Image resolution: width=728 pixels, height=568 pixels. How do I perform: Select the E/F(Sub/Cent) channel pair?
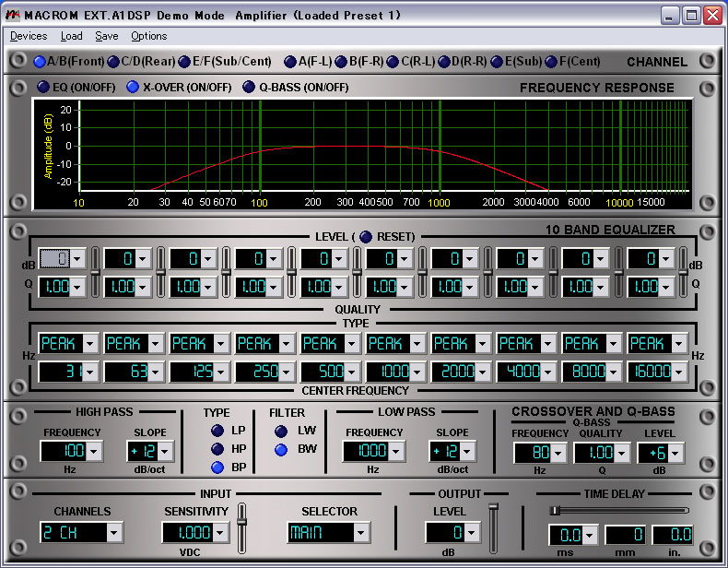click(x=184, y=62)
